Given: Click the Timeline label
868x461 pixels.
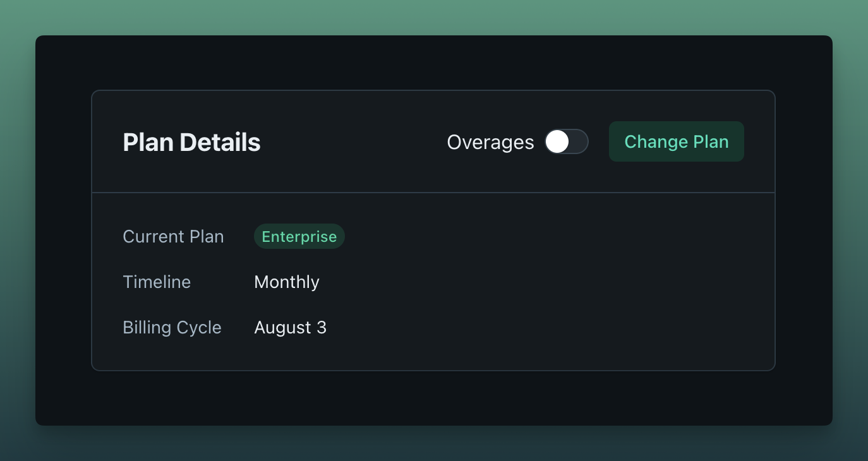Looking at the screenshot, I should (157, 282).
